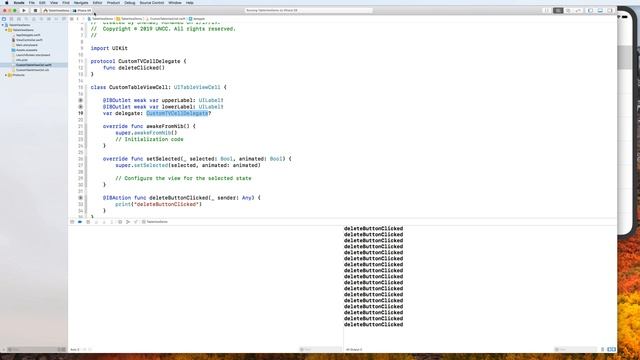The image size is (640, 360).
Task: Select the highlighted CustomTableViewCell.swift file
Action: click(x=33, y=65)
